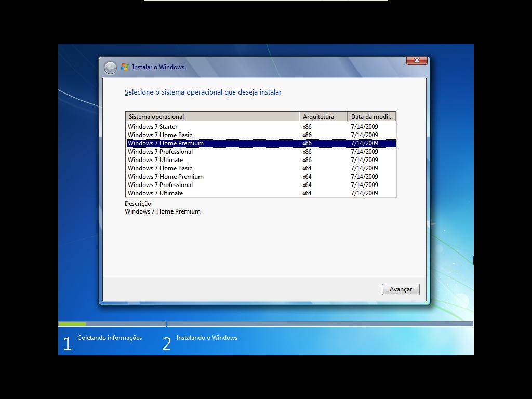
Task: Sort by Arquitetura column header
Action: point(323,116)
